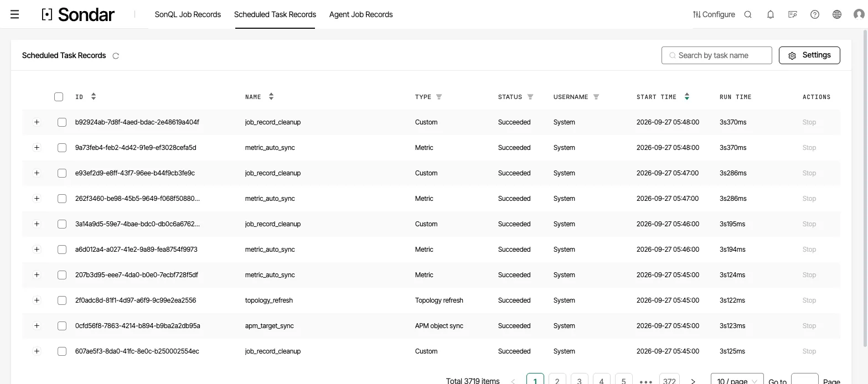Check the row with ID 607ae5f3-8da0
The width and height of the screenshot is (868, 384).
click(x=62, y=351)
